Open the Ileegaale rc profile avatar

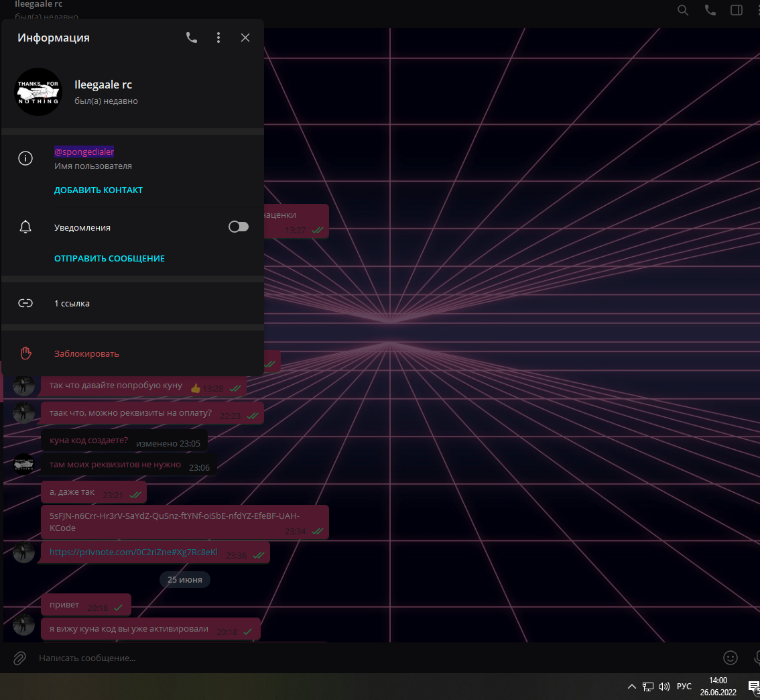(x=39, y=92)
